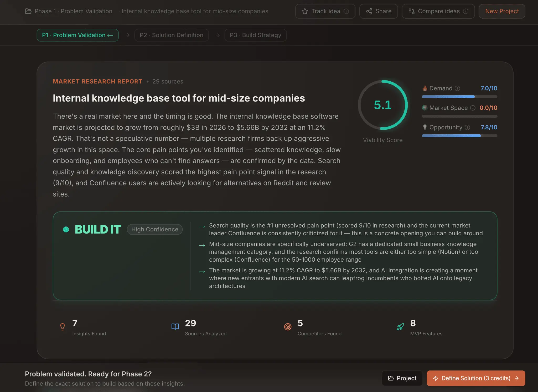Viewport: 538px width, 392px height.
Task: Click the High Confidence badge
Action: click(x=155, y=229)
